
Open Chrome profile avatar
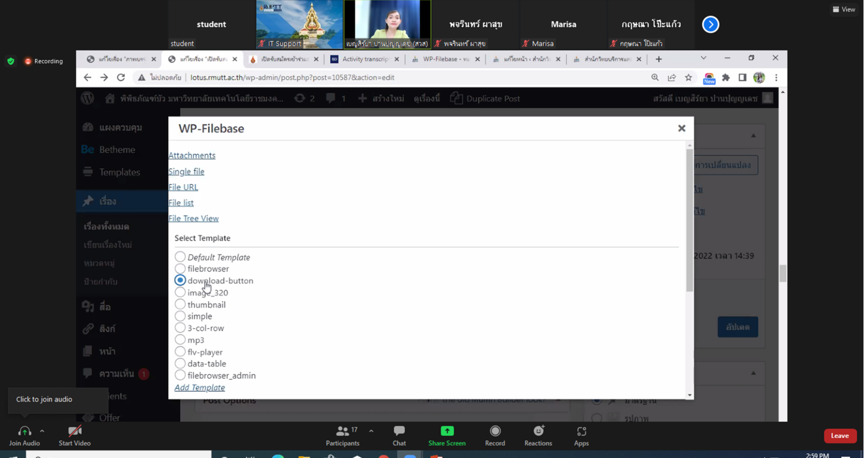click(759, 78)
